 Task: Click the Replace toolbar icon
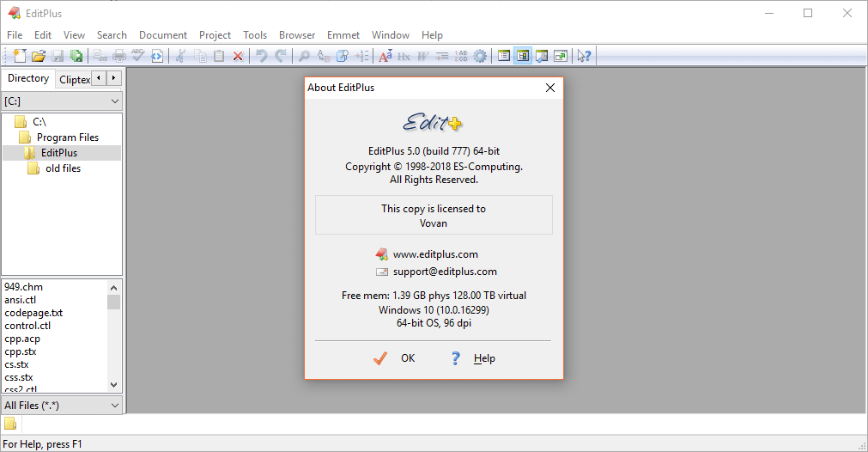(x=324, y=55)
